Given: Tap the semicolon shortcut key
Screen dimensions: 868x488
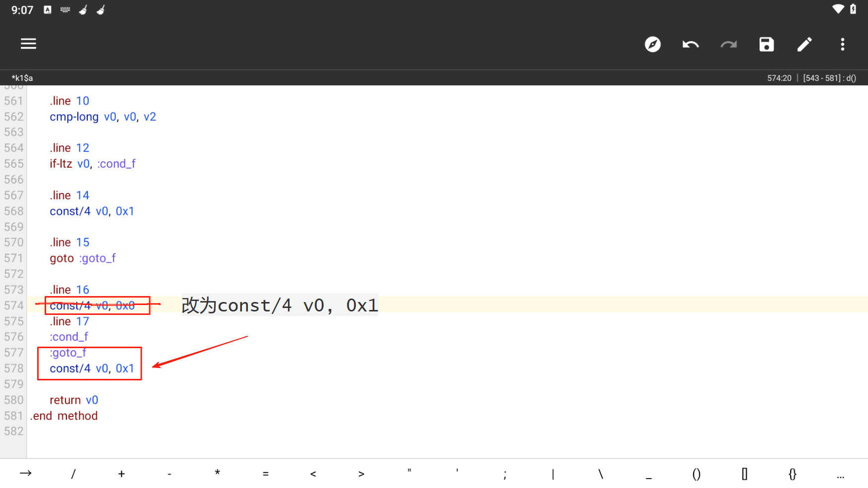Looking at the screenshot, I should coord(505,474).
